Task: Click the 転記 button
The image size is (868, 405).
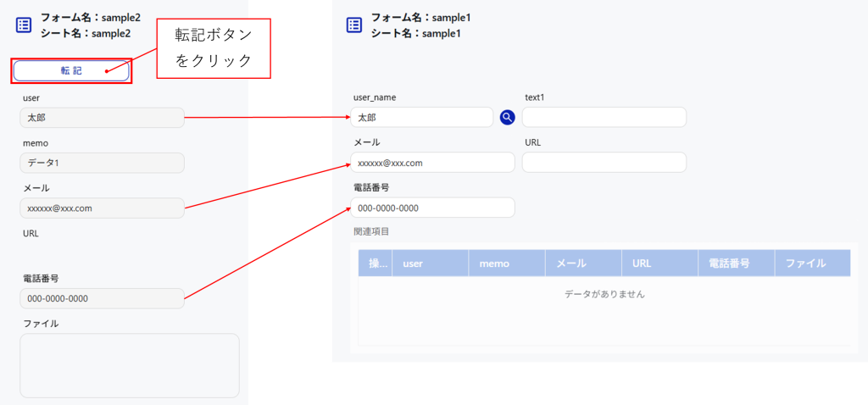Action: (x=71, y=70)
